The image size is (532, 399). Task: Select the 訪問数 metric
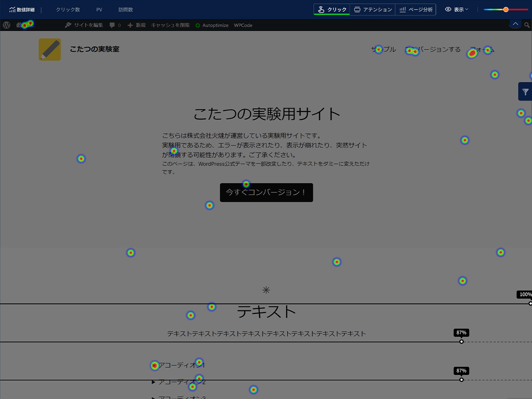(126, 10)
